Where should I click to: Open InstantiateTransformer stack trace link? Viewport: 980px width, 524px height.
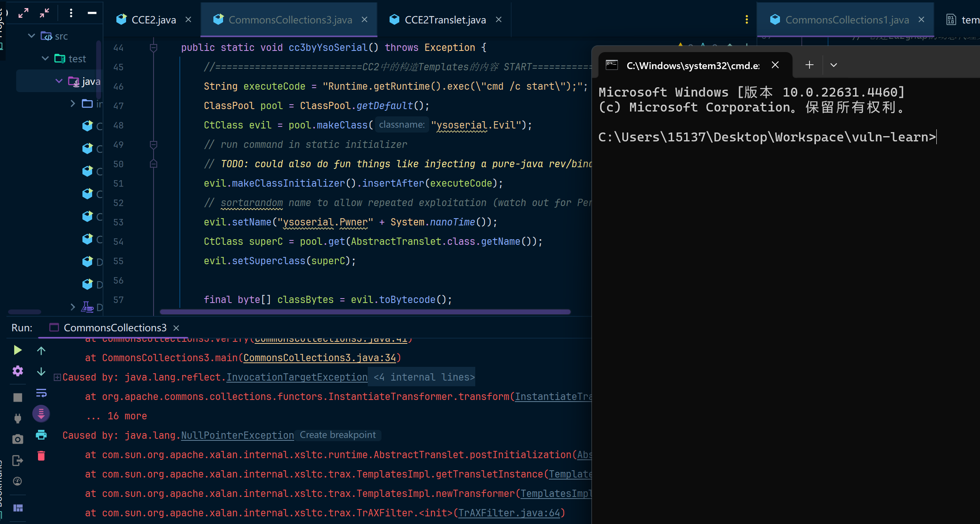click(553, 397)
